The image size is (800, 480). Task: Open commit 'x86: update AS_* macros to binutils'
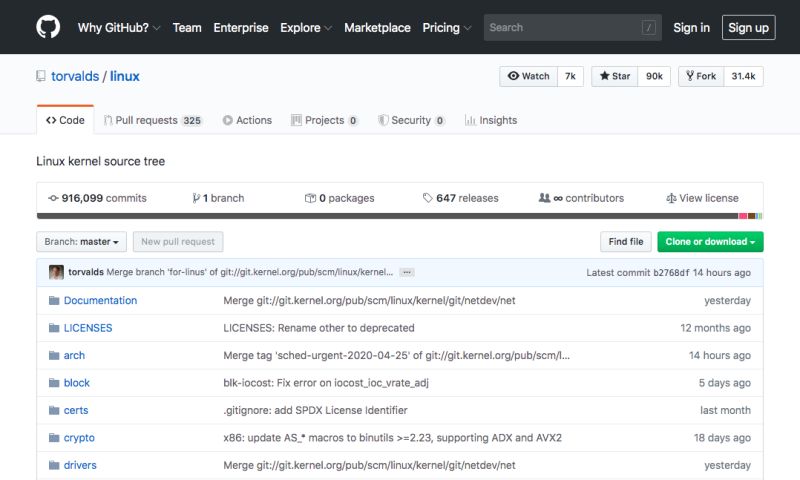pos(392,438)
